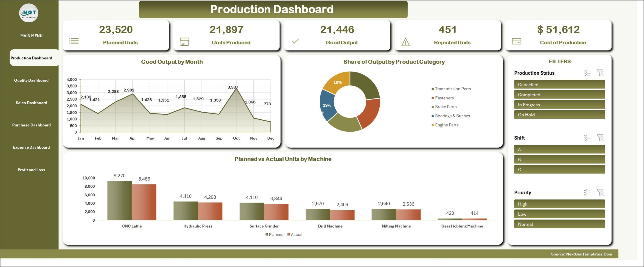Click the Transmission Parts legend swatch
Screen dimensions: 644x267
pos(433,89)
